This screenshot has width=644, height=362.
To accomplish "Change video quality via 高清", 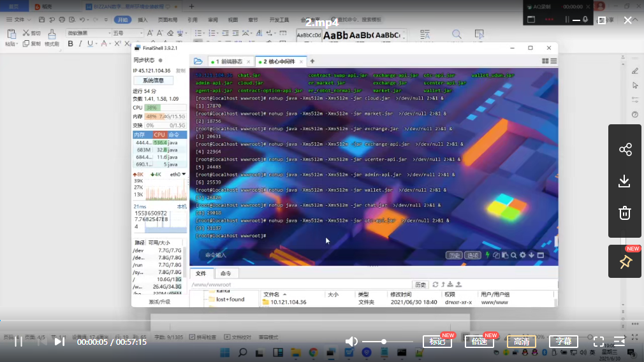I will [x=521, y=342].
